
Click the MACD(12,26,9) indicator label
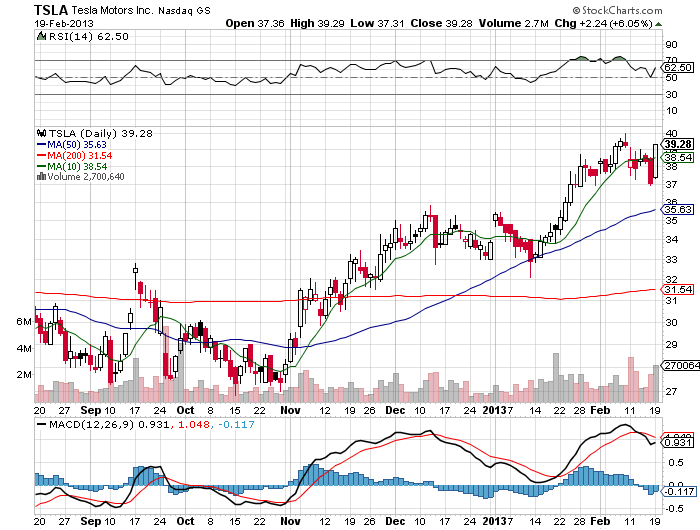coord(92,424)
